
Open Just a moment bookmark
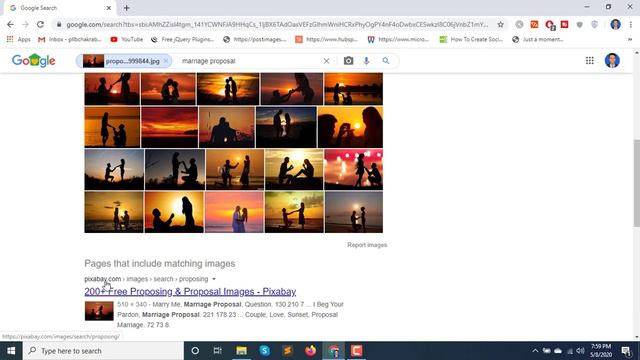point(538,39)
